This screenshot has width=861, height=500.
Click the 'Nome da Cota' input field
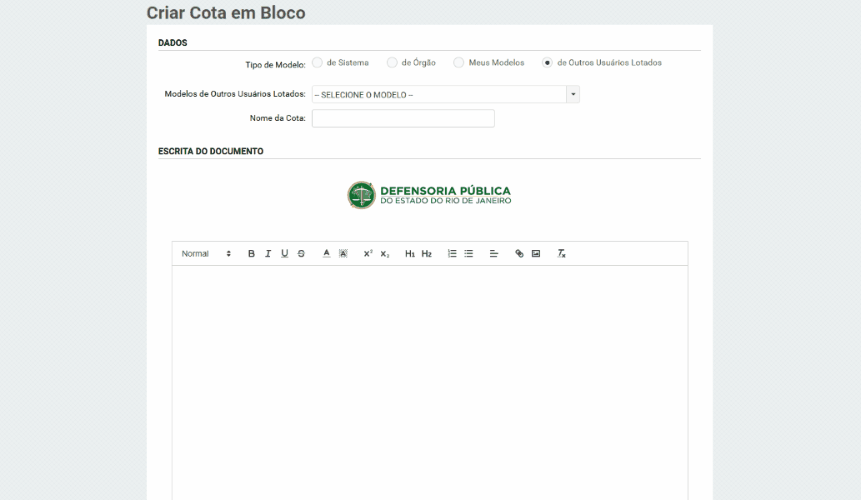(403, 118)
